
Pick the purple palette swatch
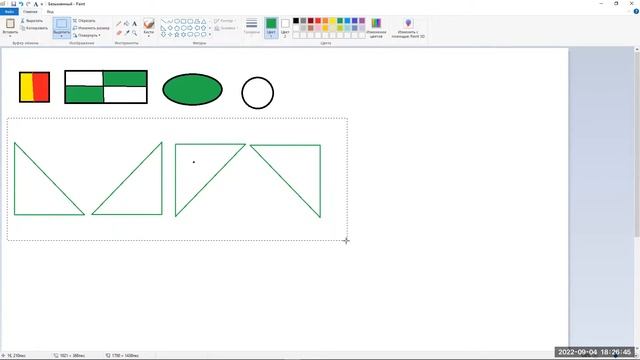(362, 21)
